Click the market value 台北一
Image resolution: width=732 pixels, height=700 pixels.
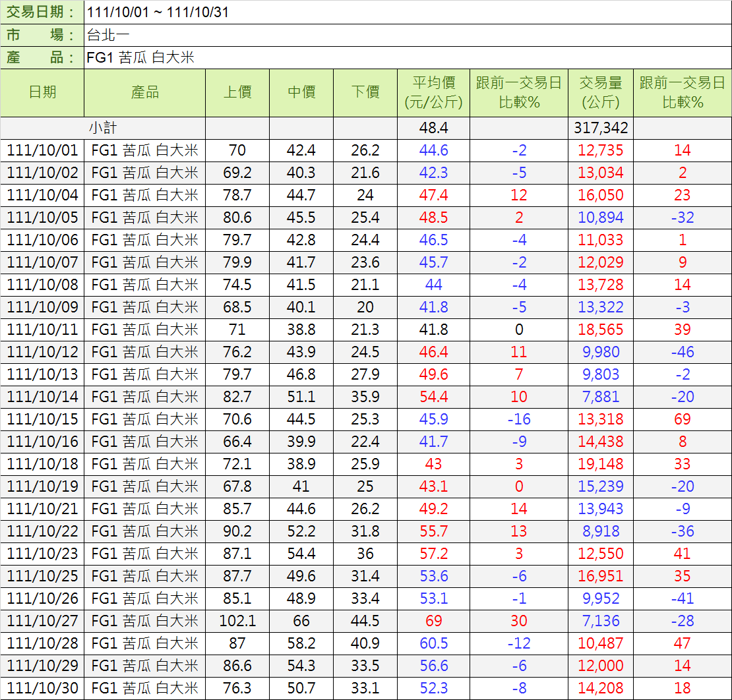(109, 35)
